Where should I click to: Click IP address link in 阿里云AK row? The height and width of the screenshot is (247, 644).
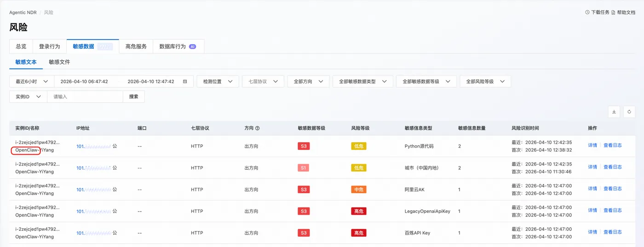click(x=93, y=190)
